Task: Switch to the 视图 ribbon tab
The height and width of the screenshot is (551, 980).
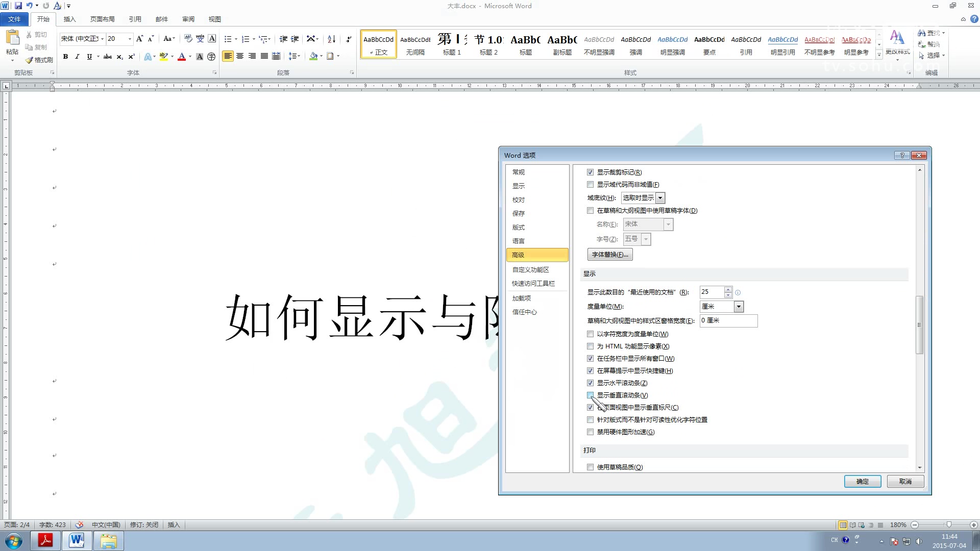Action: (214, 19)
